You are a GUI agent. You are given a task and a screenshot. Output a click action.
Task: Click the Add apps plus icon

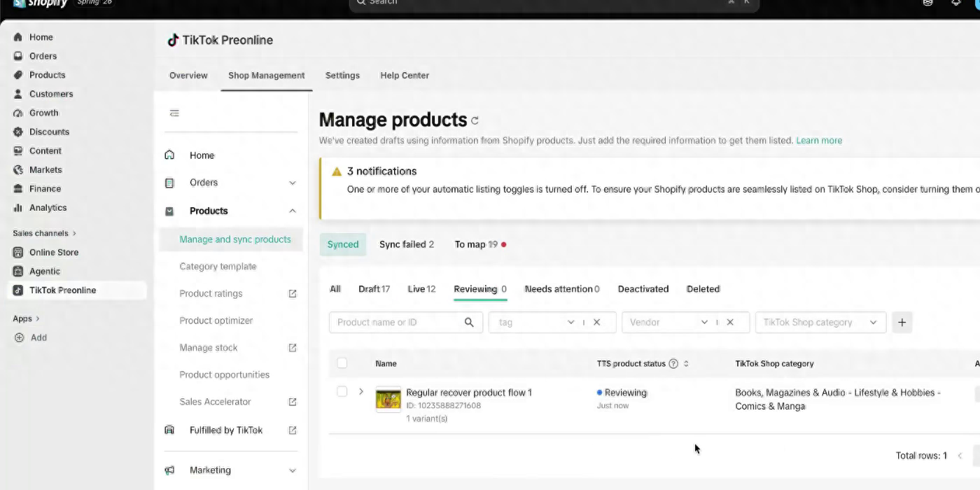pos(19,337)
